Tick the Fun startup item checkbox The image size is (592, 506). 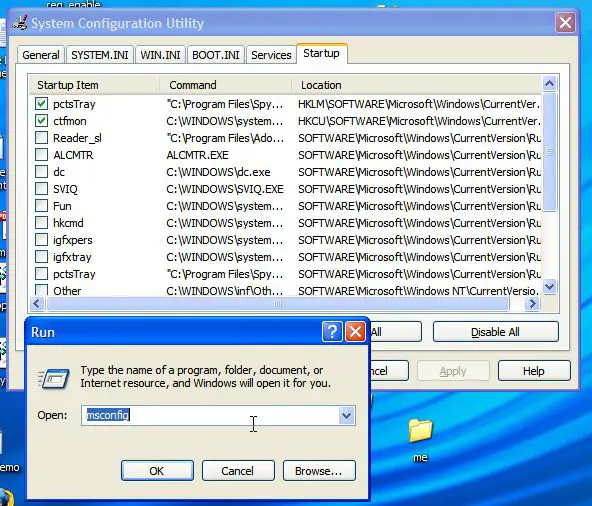[x=41, y=205]
